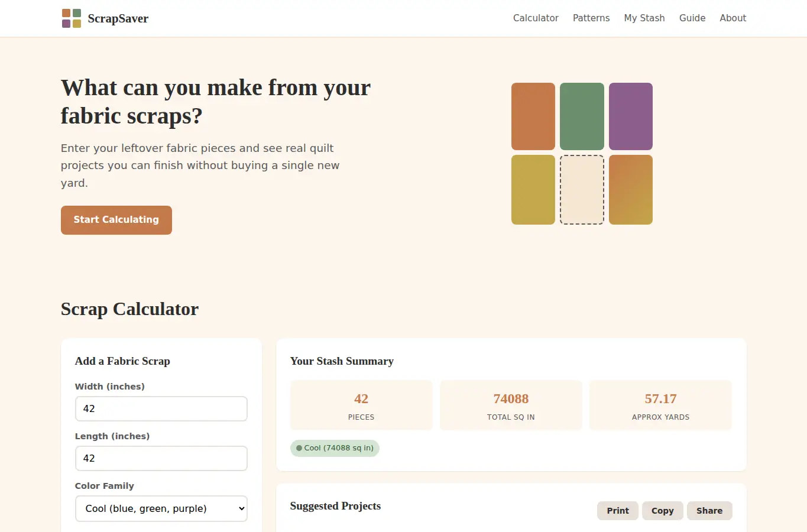Click the orange-to-gold gradient swatch tile

coord(631,190)
